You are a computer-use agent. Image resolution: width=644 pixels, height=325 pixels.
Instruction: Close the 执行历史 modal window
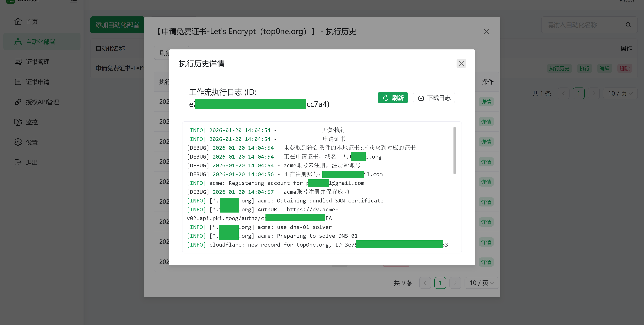486,31
